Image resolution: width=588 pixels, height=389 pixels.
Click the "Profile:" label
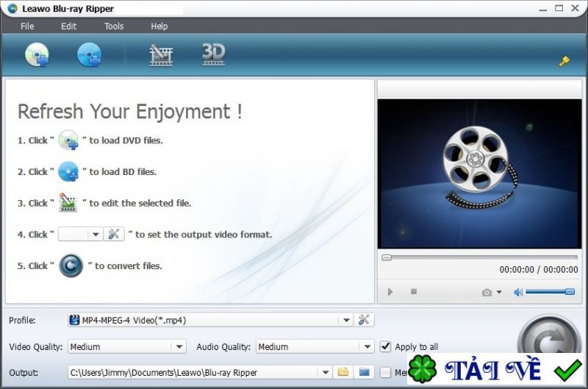coord(22,320)
